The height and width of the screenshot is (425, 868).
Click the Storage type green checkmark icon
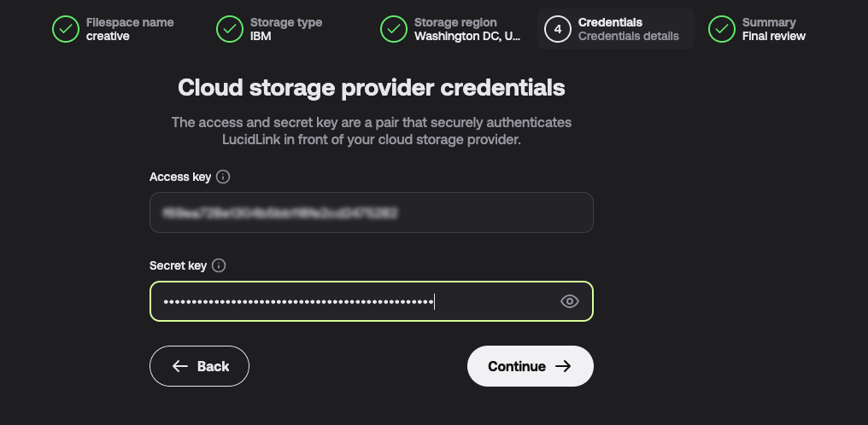[x=230, y=29]
